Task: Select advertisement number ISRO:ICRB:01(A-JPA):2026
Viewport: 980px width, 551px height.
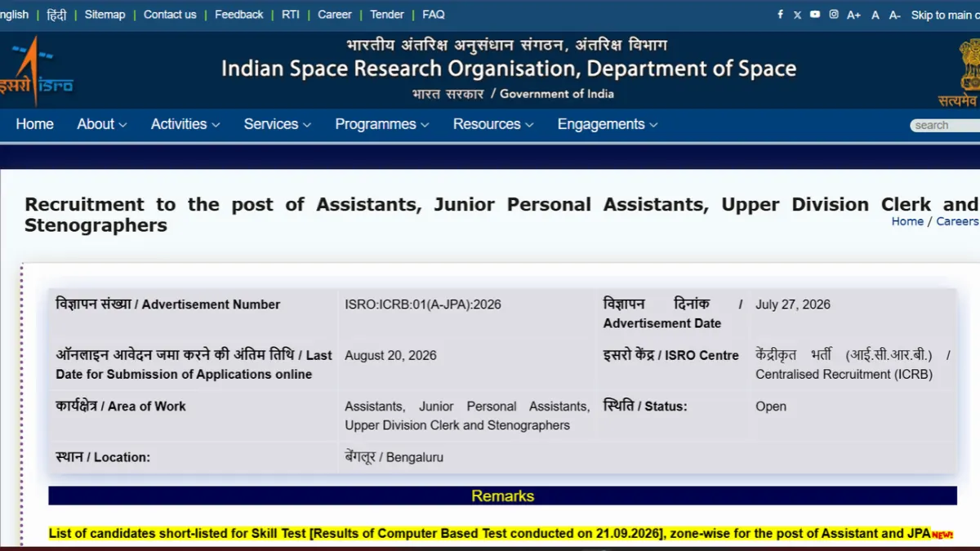Action: [x=423, y=304]
